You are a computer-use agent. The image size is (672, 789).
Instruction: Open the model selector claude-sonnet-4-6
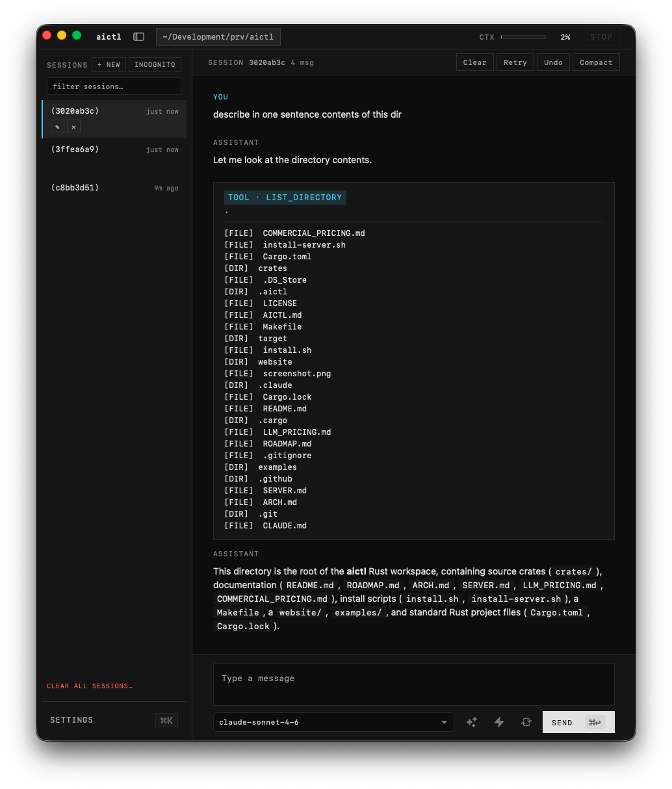(333, 722)
